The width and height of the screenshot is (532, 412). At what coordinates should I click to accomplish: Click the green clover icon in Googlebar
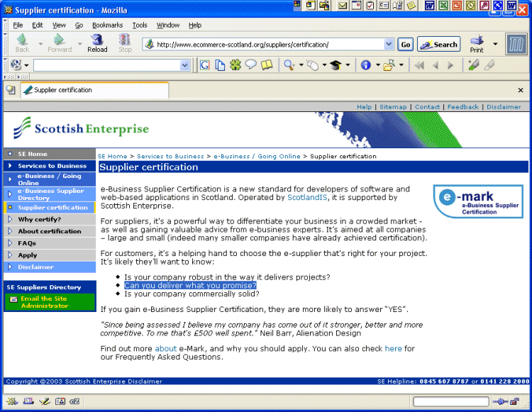(235, 65)
